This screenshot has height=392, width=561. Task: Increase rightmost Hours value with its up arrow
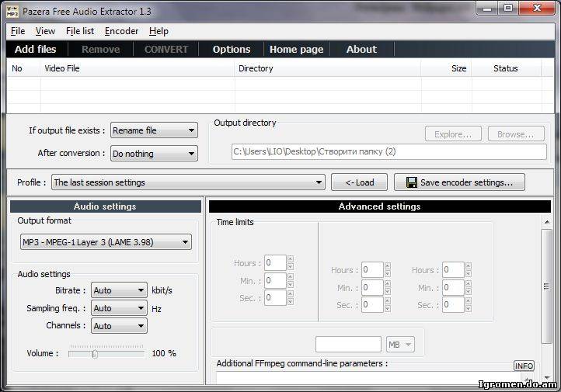(x=469, y=265)
